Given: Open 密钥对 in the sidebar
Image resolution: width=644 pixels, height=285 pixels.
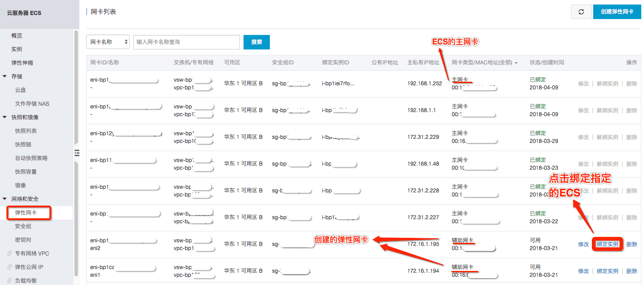Looking at the screenshot, I should pyautogui.click(x=23, y=240).
